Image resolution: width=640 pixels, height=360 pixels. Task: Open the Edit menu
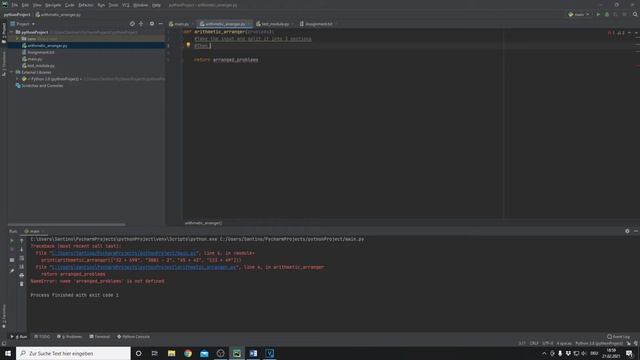25,5
